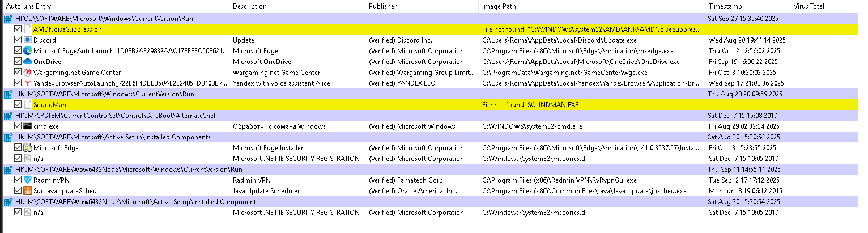868x233 pixels.
Task: Disable the OneDrive autorun checkbox
Action: [x=18, y=62]
